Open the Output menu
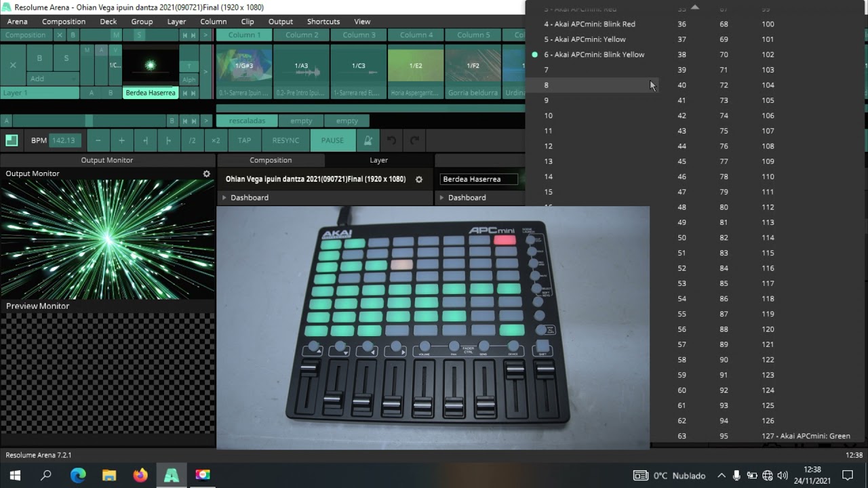The width and height of the screenshot is (868, 488). 281,22
